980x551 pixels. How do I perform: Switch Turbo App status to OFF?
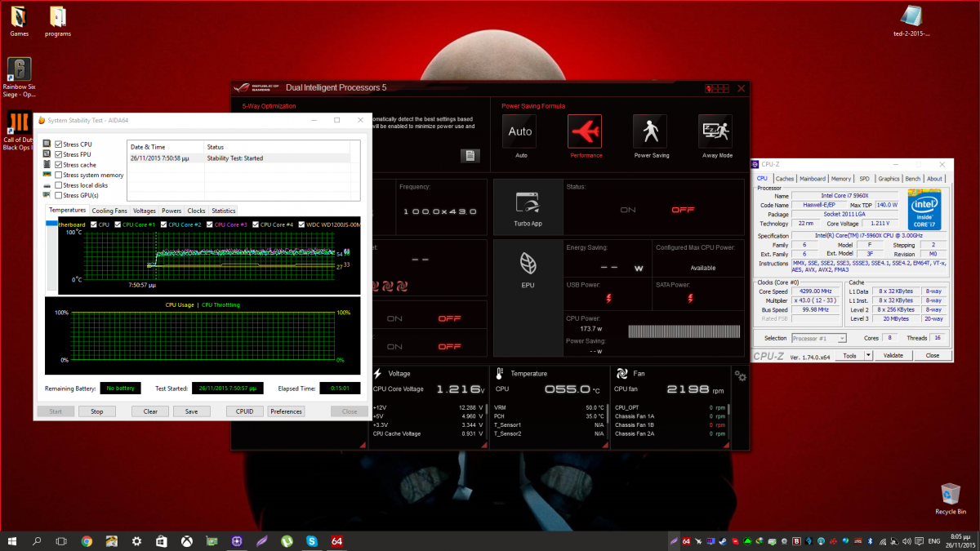tap(683, 210)
